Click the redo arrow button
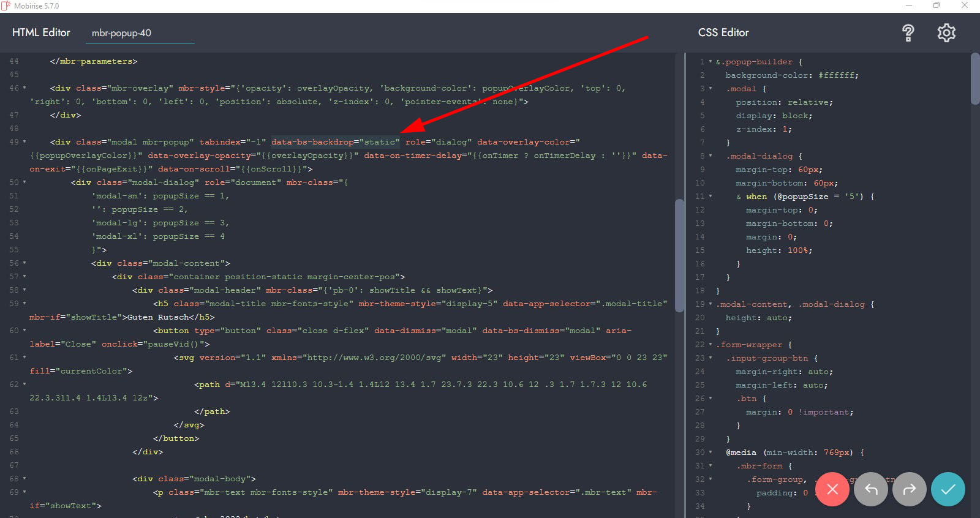 pos(910,489)
